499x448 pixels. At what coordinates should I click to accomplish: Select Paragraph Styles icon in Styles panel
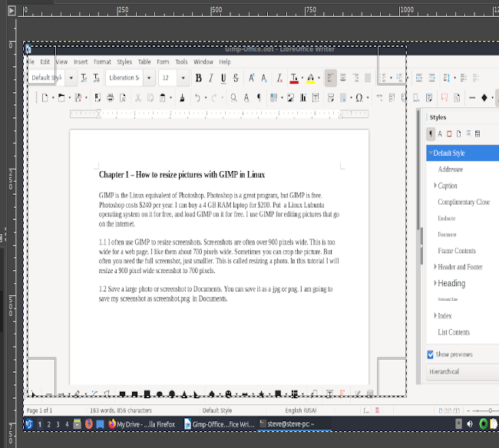pos(431,134)
